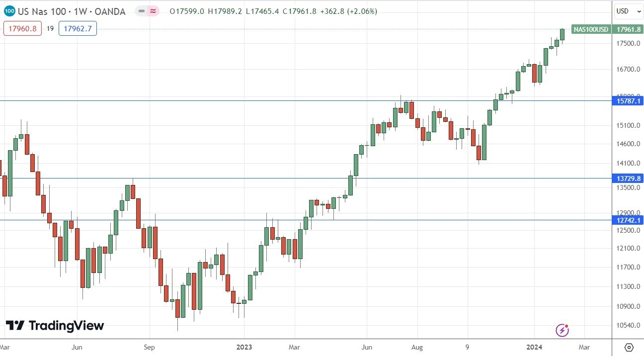Click the minus icon next to the symbol title
Screen dimensions: 644x357
[141, 11]
